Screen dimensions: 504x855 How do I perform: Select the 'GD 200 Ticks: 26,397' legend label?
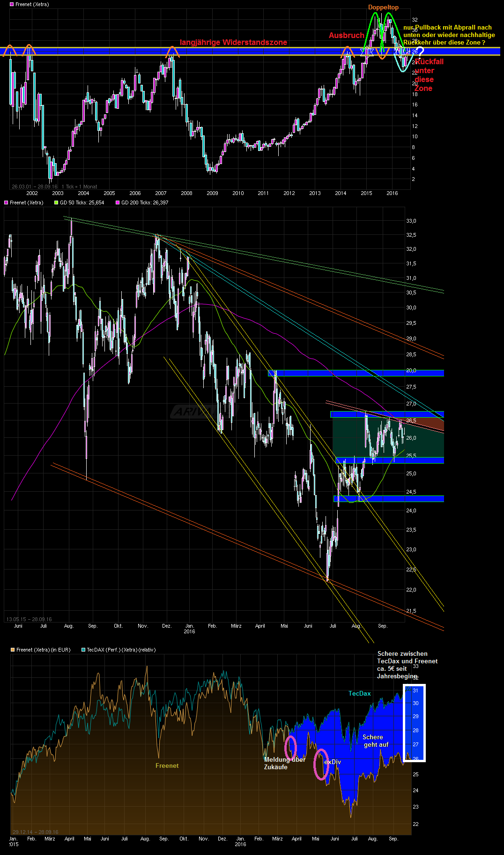click(x=145, y=202)
